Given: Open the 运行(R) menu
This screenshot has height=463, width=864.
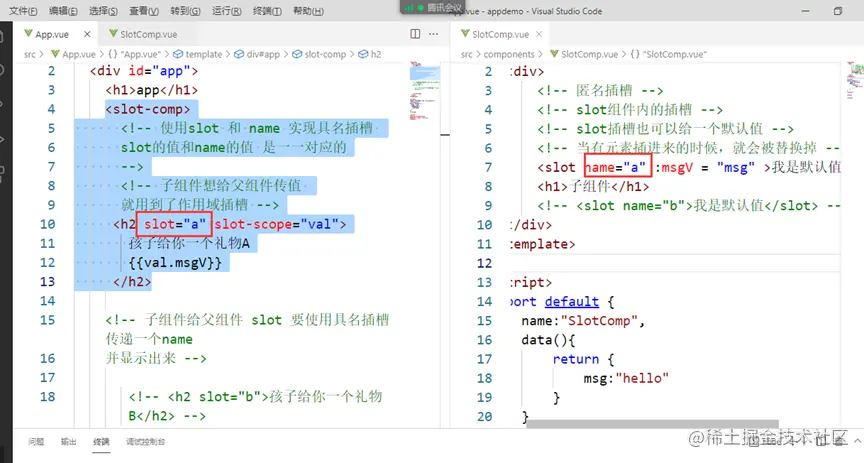Looking at the screenshot, I should [226, 11].
